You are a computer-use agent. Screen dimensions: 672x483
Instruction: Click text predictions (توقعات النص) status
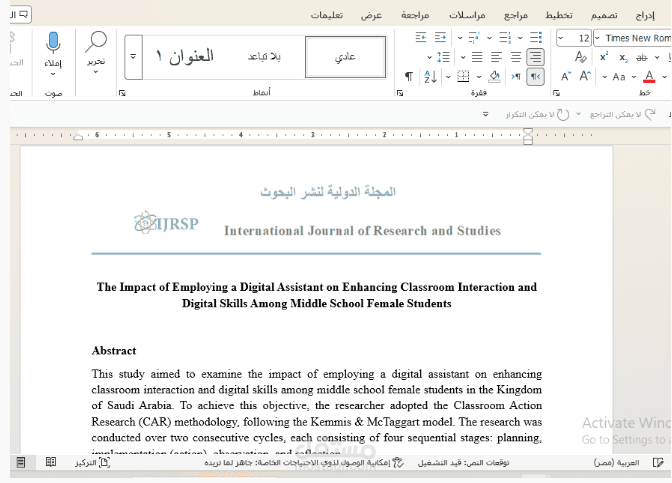tap(464, 462)
